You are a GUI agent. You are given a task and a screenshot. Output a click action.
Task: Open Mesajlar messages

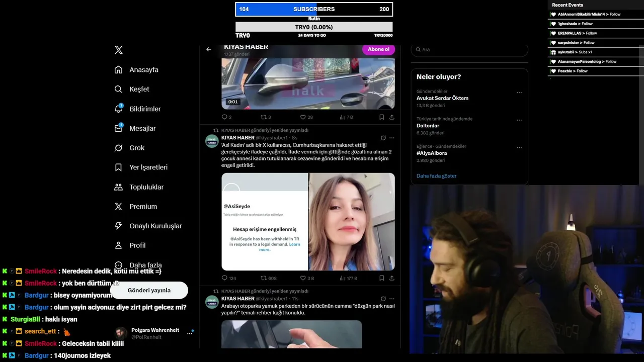135,128
